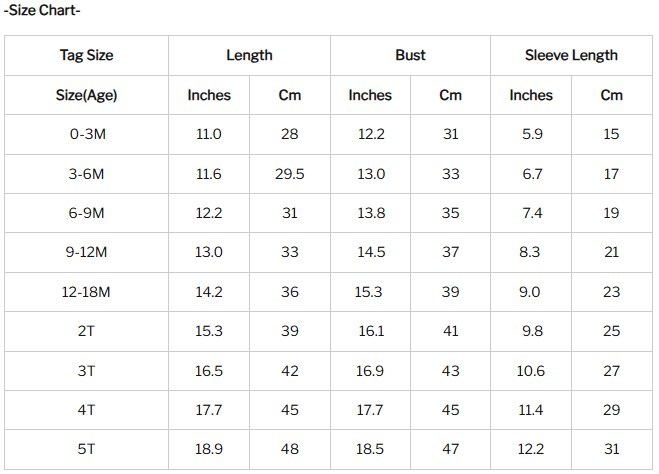Click the Tag Size header cell

[x=86, y=56]
